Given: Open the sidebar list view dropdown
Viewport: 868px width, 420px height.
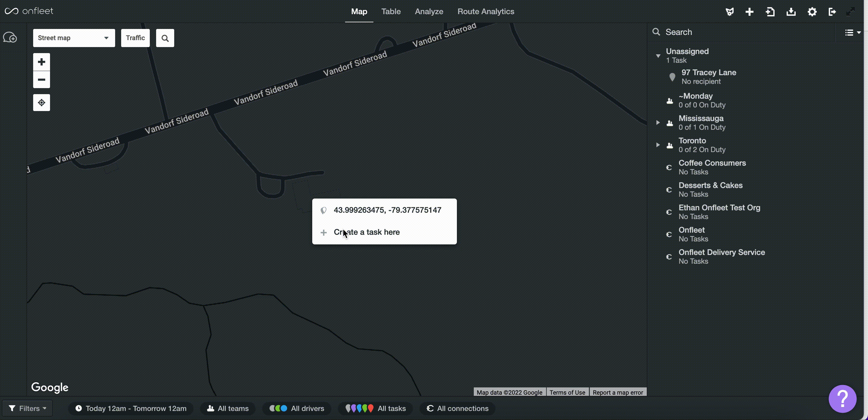Looking at the screenshot, I should coord(853,32).
